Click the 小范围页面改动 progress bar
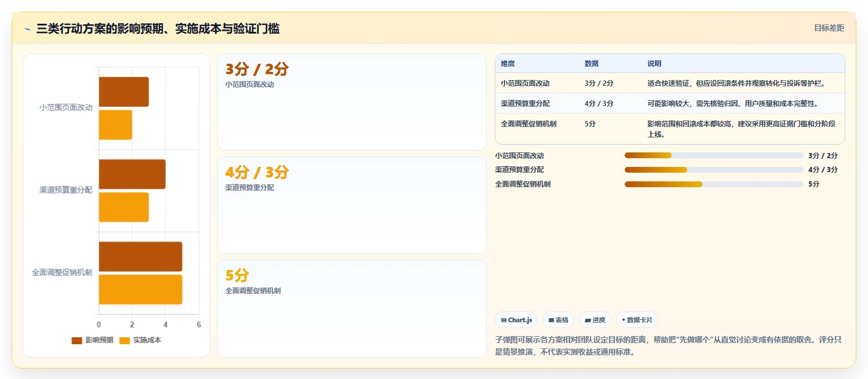This screenshot has height=379, width=868. pos(714,155)
